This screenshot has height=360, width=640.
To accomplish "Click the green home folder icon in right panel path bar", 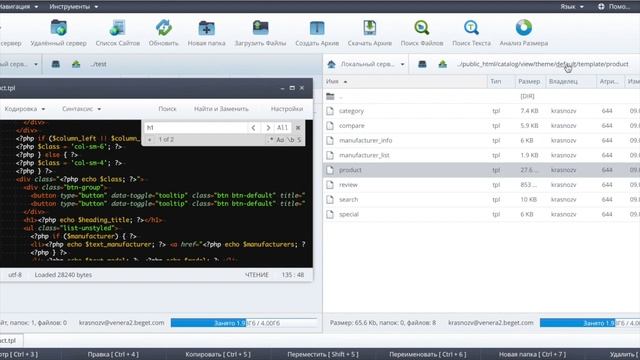I will (x=442, y=64).
